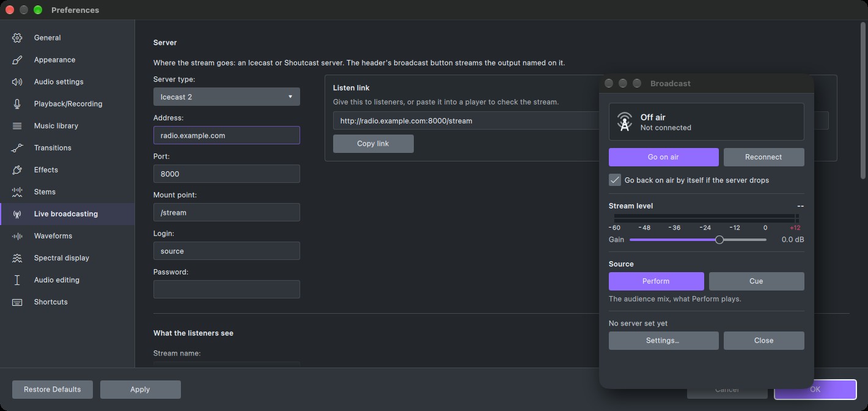The width and height of the screenshot is (868, 411).
Task: Click the Port field showing 8000
Action: 227,174
